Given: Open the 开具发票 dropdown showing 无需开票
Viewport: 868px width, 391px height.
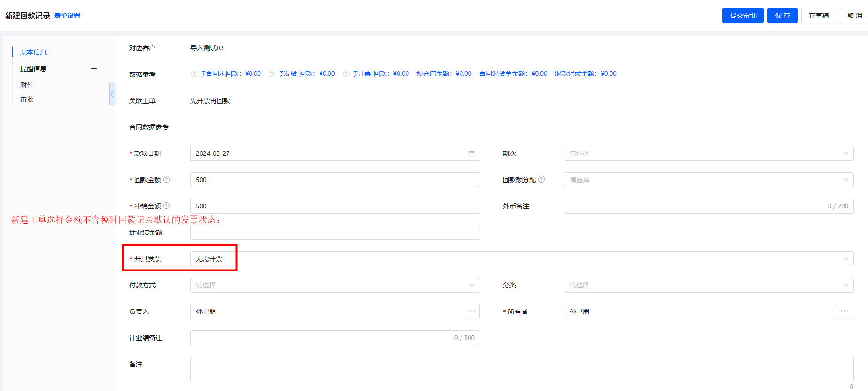Looking at the screenshot, I should [522, 259].
